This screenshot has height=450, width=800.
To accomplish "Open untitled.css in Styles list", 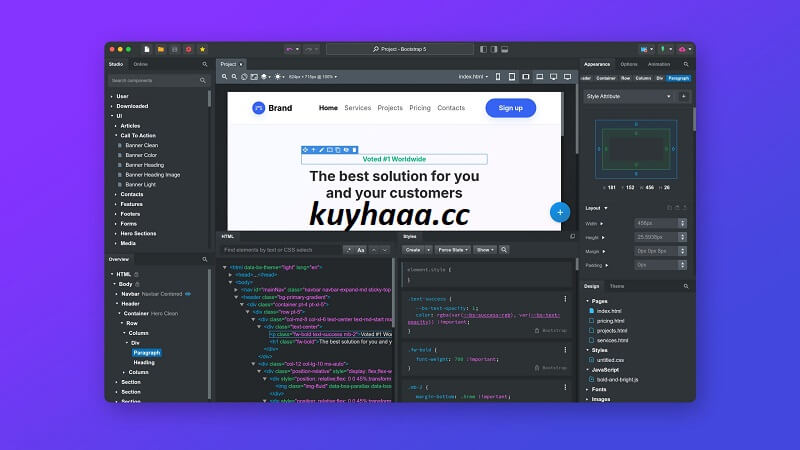I will (610, 360).
